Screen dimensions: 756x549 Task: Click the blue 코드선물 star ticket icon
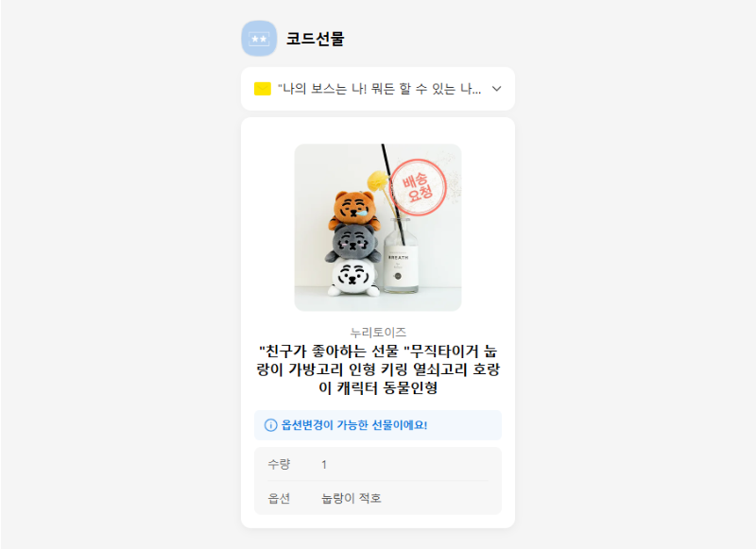click(x=259, y=39)
